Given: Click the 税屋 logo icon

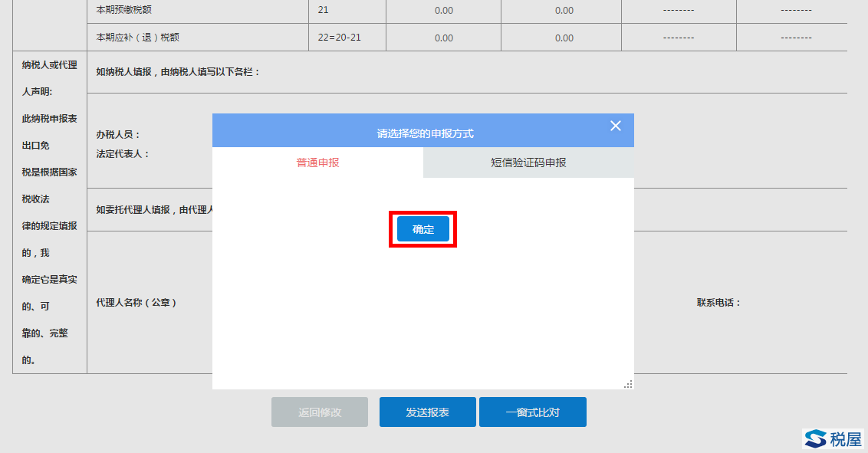Looking at the screenshot, I should point(815,438).
